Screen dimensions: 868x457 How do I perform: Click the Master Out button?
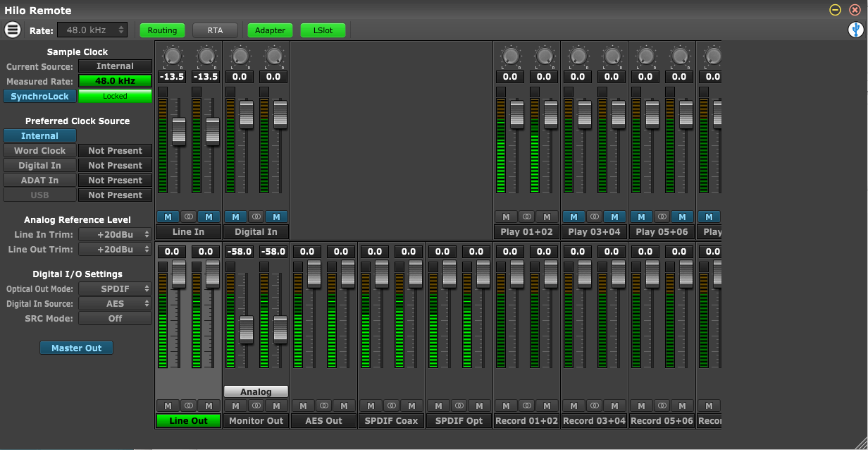76,348
